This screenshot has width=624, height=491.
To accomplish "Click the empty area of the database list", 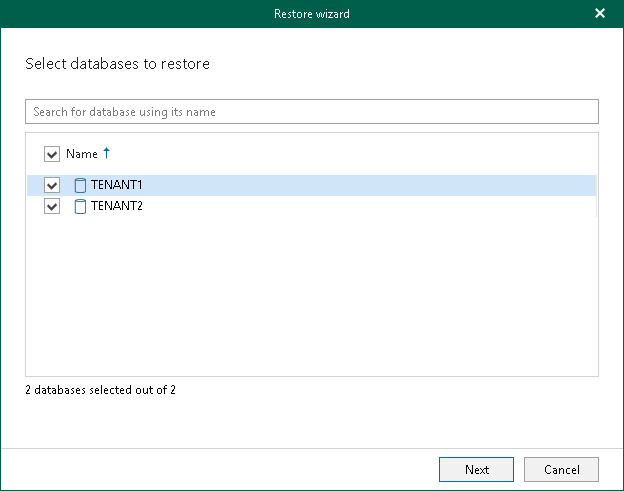I will (x=311, y=300).
